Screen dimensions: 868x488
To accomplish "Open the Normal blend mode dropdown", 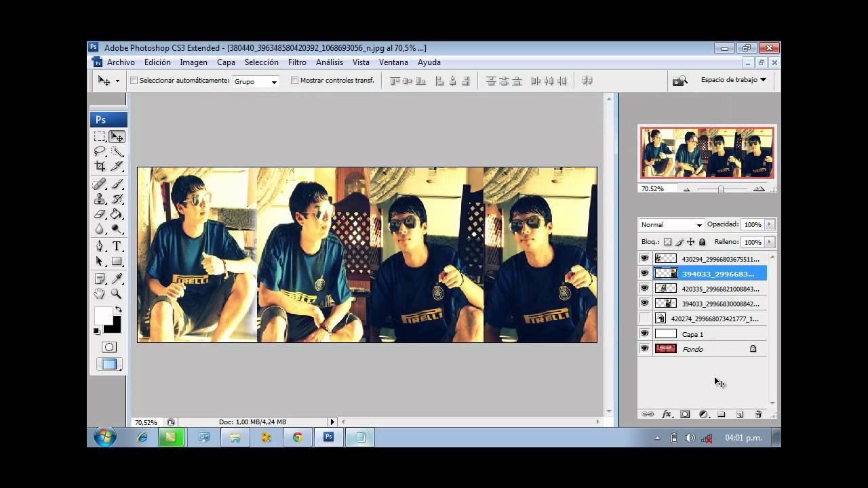I will click(671, 224).
